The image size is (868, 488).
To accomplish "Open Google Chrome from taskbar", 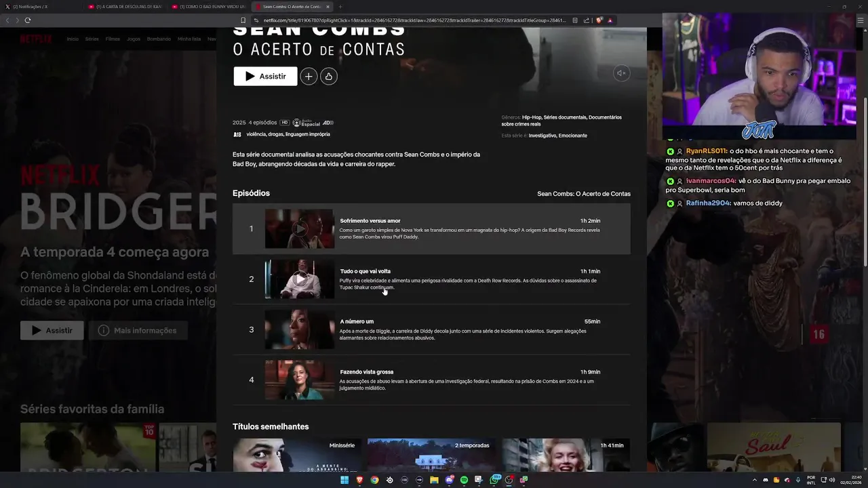I will pos(374,480).
